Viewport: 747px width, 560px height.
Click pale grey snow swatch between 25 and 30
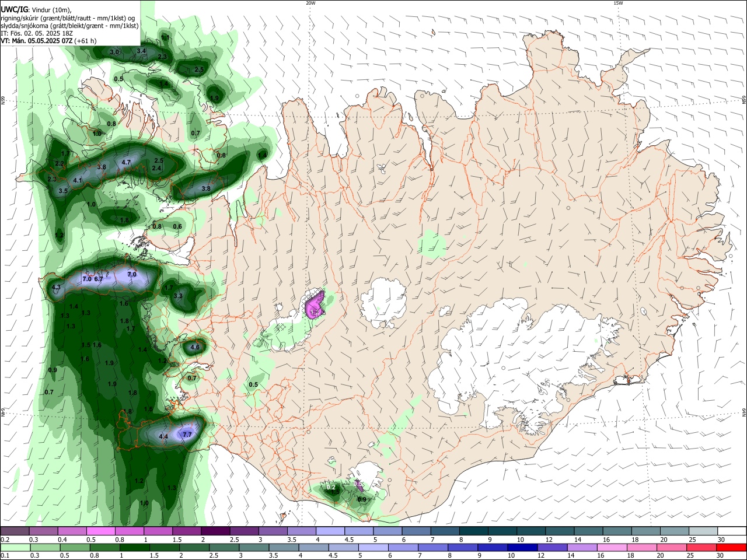[703, 531]
